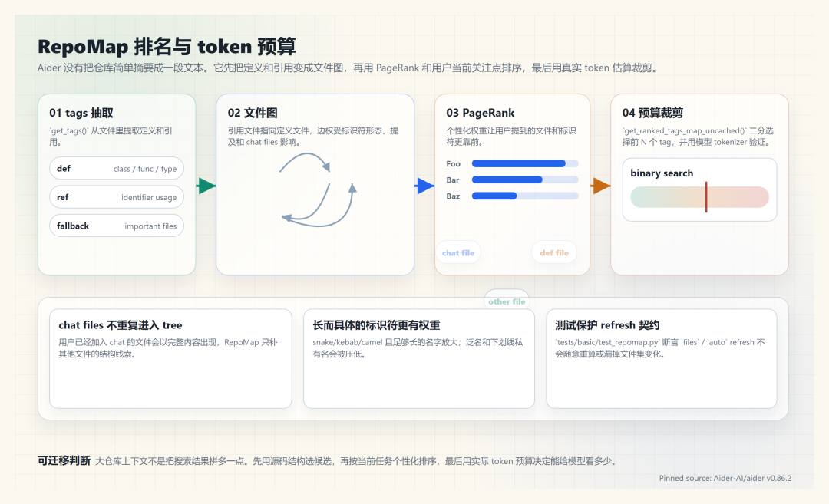Select the 'ref' identifier usage pill
The height and width of the screenshot is (504, 829).
click(x=117, y=197)
